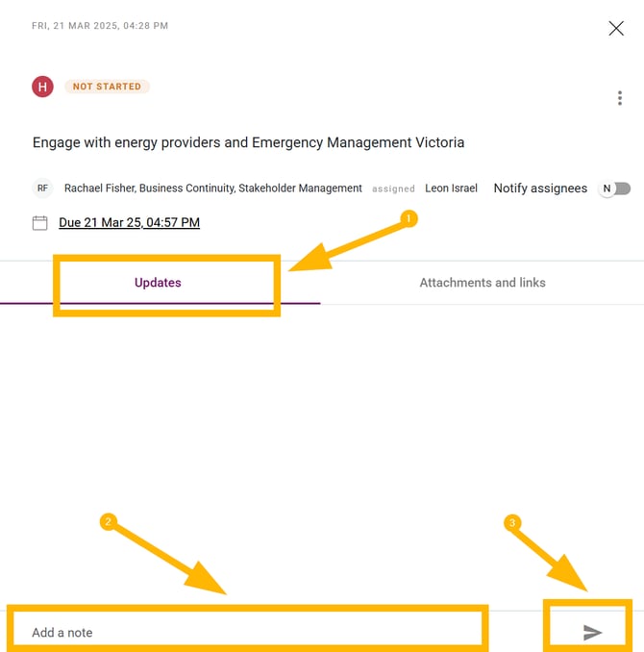Image resolution: width=644 pixels, height=652 pixels.
Task: Send the note with the arrow icon
Action: [x=592, y=632]
